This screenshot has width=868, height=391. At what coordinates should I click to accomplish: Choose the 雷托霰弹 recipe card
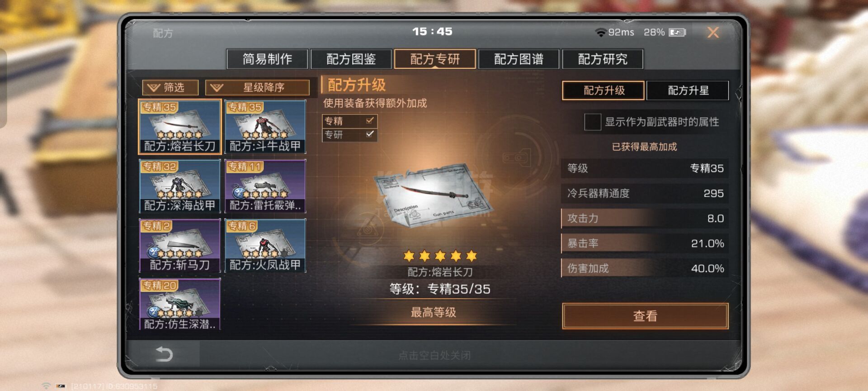(265, 186)
